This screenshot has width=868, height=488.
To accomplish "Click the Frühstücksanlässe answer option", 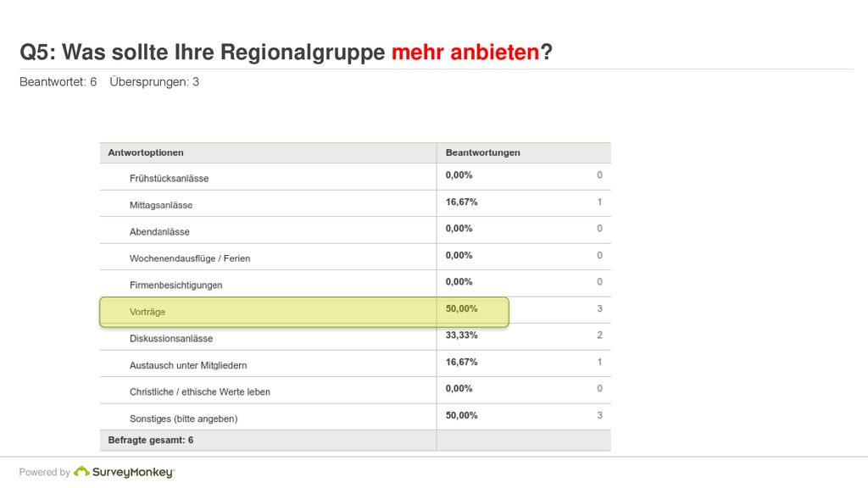I will point(169,179).
